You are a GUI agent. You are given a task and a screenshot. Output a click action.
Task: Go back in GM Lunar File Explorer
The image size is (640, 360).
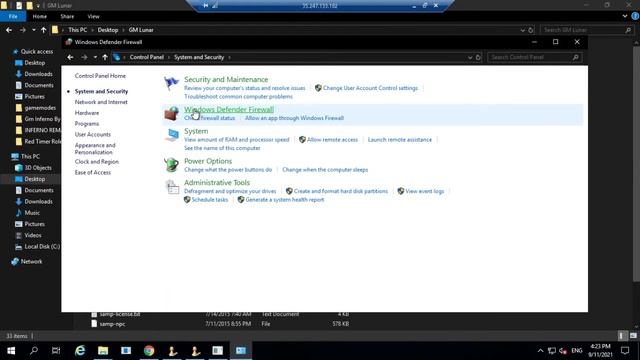point(9,30)
